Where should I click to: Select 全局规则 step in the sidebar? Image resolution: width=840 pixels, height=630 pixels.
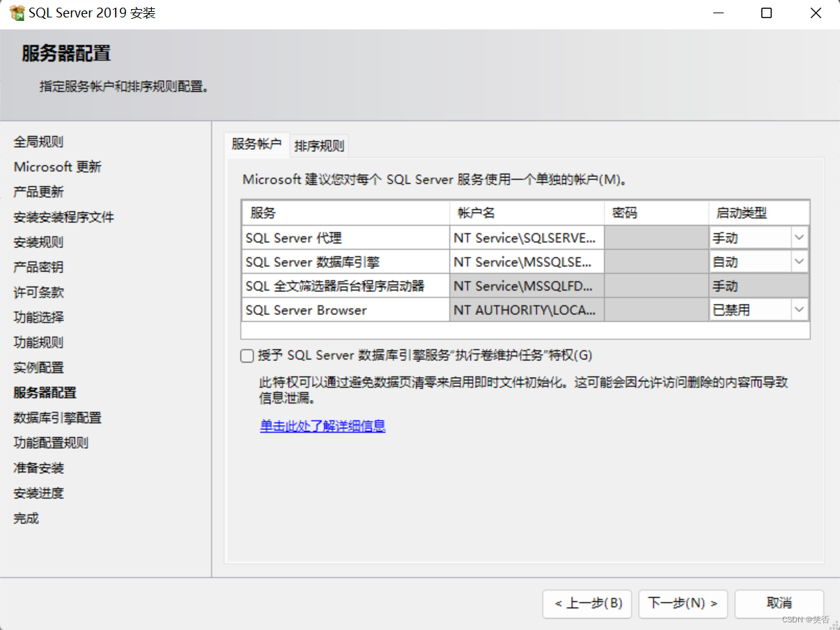38,142
